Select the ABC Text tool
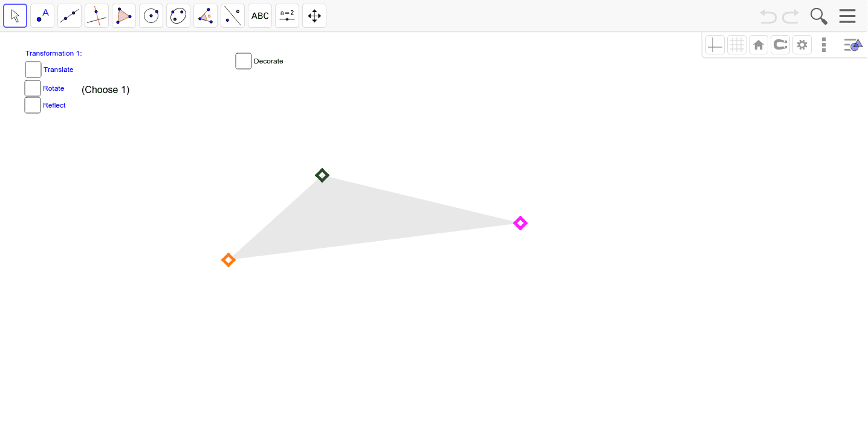The height and width of the screenshot is (428, 868). pos(260,16)
